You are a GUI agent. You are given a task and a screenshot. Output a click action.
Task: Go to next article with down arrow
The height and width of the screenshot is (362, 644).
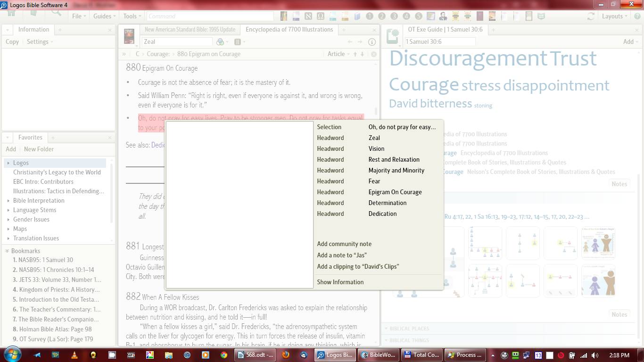click(362, 54)
